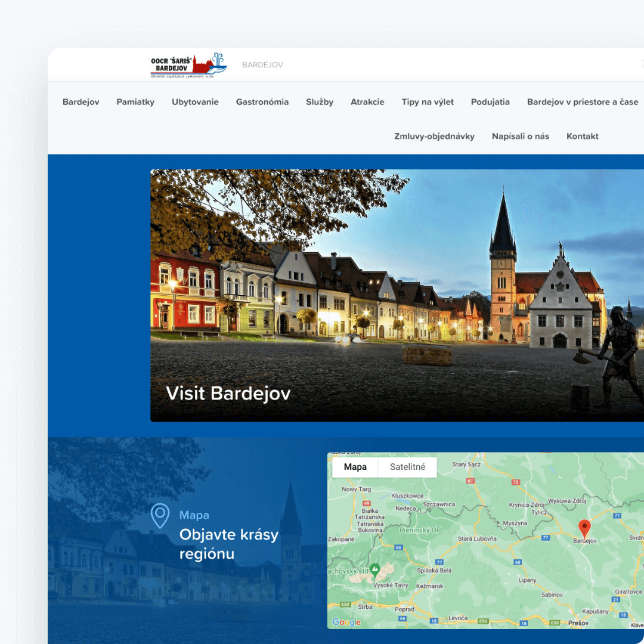Click the Visit Bardejov hero image
644x644 pixels.
click(x=397, y=295)
